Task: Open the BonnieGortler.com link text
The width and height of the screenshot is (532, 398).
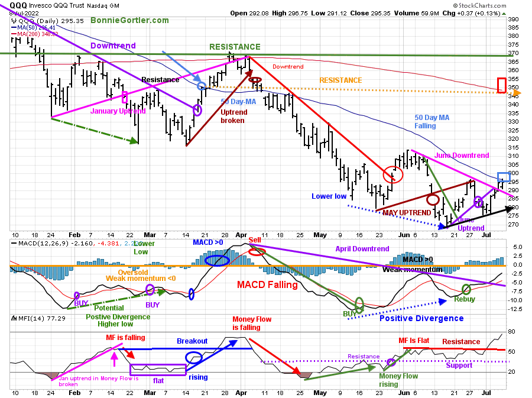Action: (129, 20)
